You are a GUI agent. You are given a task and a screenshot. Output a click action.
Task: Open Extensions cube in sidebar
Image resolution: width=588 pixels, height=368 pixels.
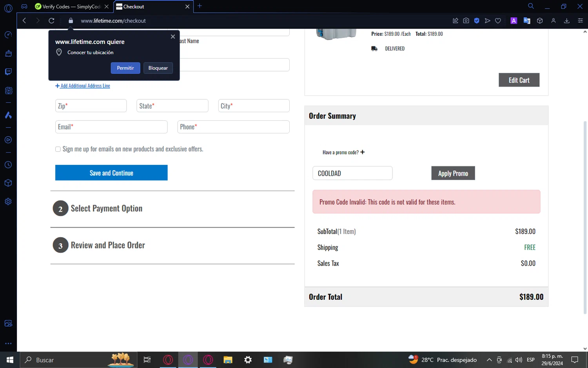click(8, 183)
